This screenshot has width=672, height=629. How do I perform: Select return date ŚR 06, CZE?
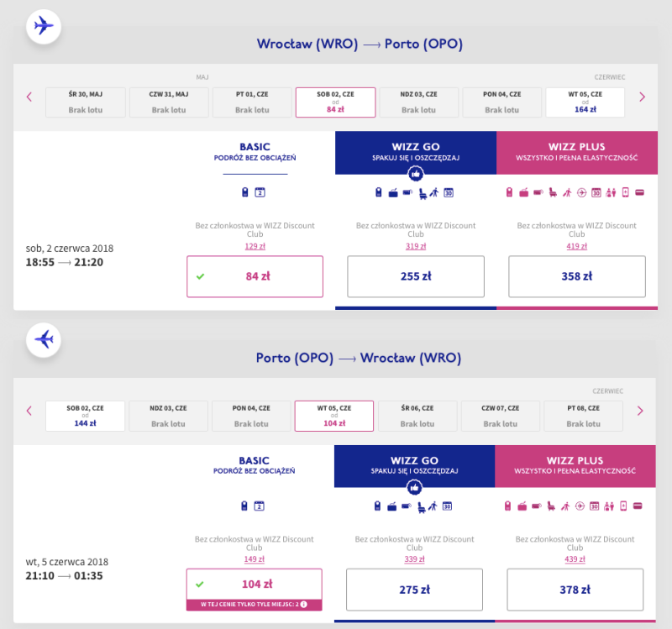417,416
